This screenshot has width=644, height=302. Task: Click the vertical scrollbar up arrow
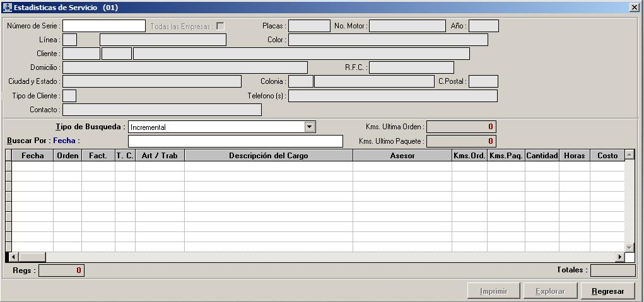tap(629, 154)
